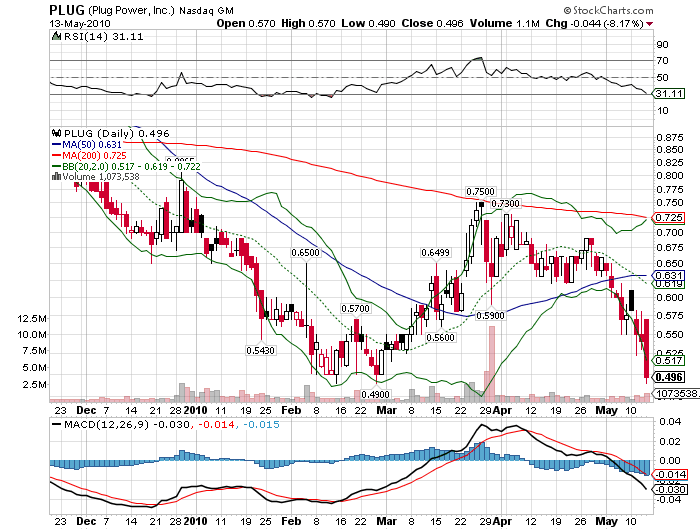Click the 0.800 price axis label
The image size is (700, 530).
(x=670, y=176)
